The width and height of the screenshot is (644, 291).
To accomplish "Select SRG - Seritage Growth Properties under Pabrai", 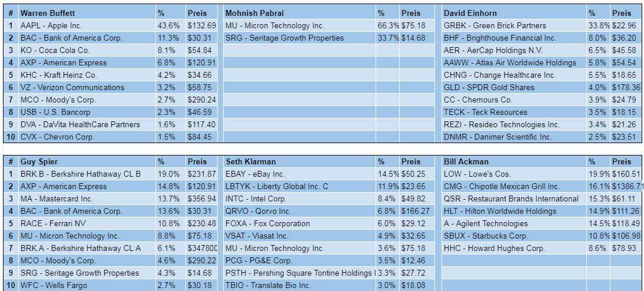I will [x=300, y=38].
